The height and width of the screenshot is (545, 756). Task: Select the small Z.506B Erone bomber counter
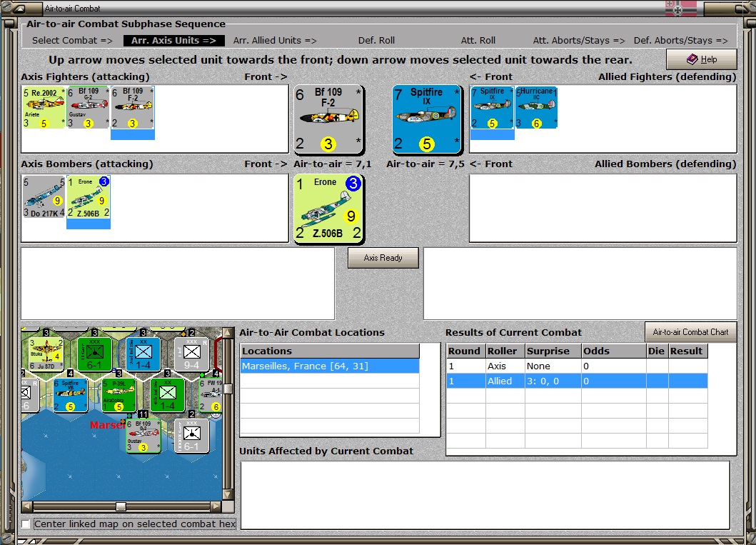point(89,196)
